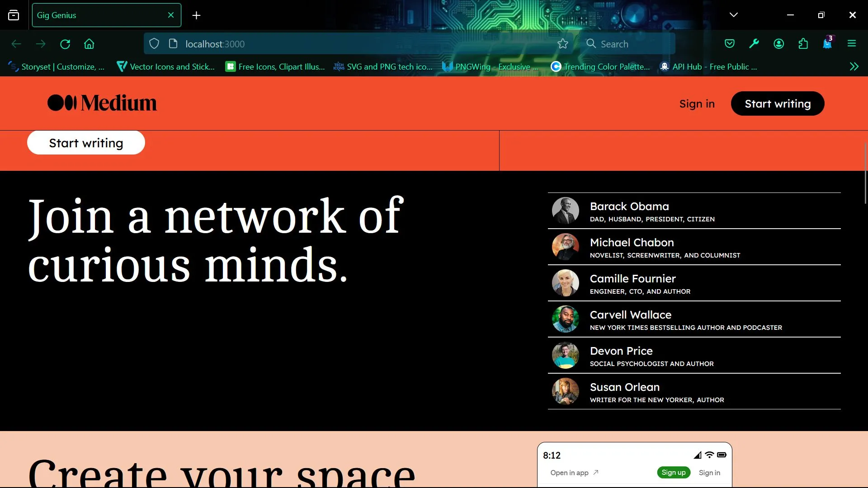Select the Susan Orlean name text
The image size is (868, 488).
point(625,387)
